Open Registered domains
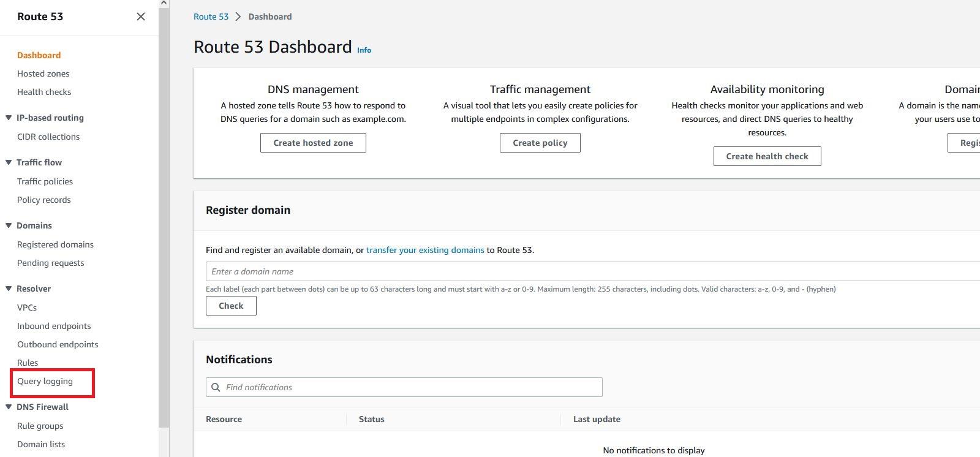980x457 pixels. pos(55,244)
